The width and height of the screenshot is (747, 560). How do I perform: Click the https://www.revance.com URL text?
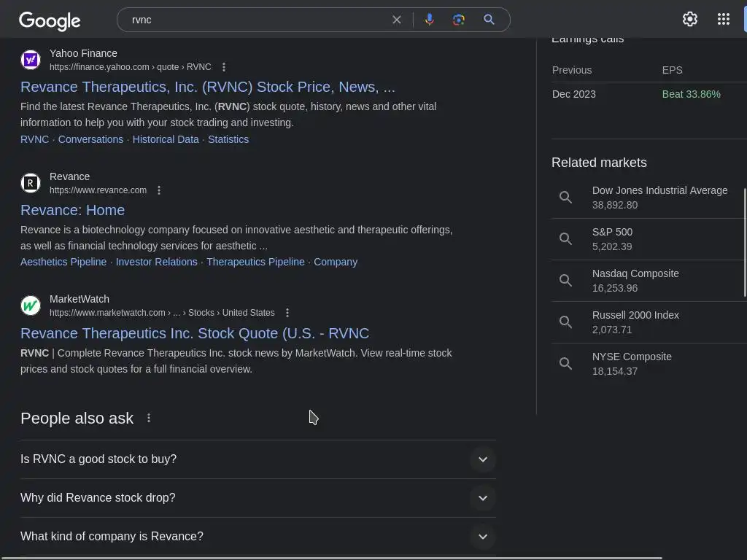[x=98, y=190]
